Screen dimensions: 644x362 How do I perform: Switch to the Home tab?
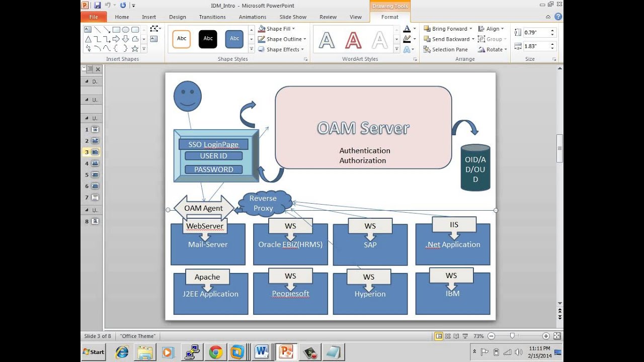[x=122, y=17]
